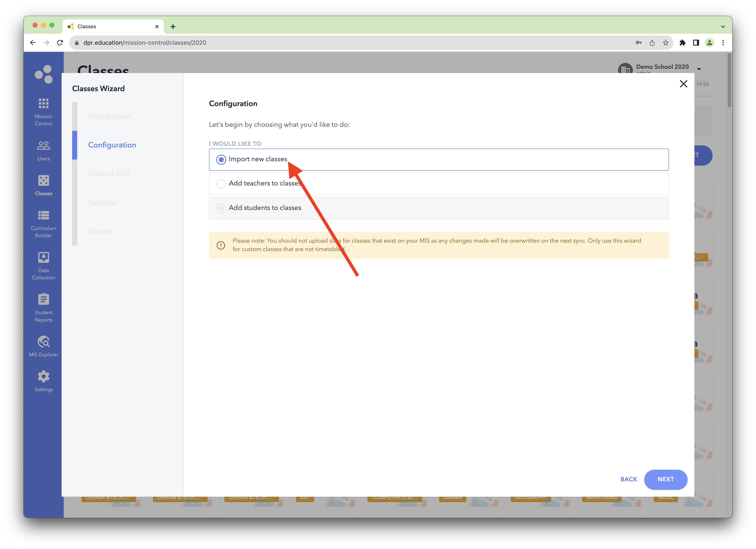This screenshot has height=549, width=756.
Task: Select Add teachers to classes option
Action: tap(221, 184)
